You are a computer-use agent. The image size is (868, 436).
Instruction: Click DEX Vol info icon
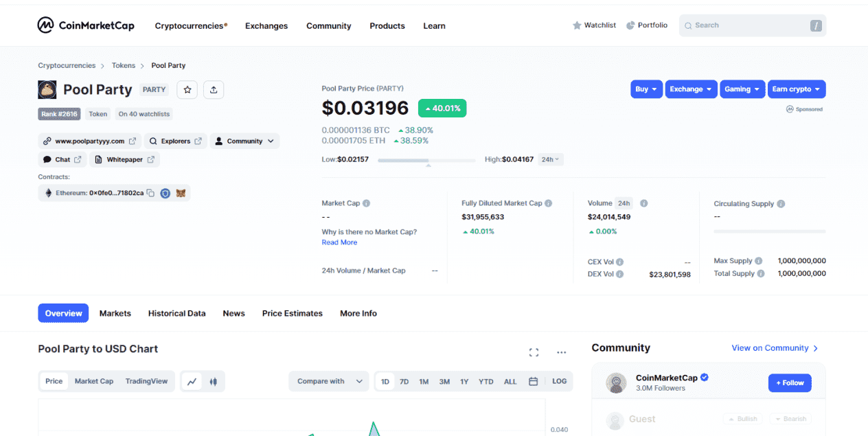[620, 274]
